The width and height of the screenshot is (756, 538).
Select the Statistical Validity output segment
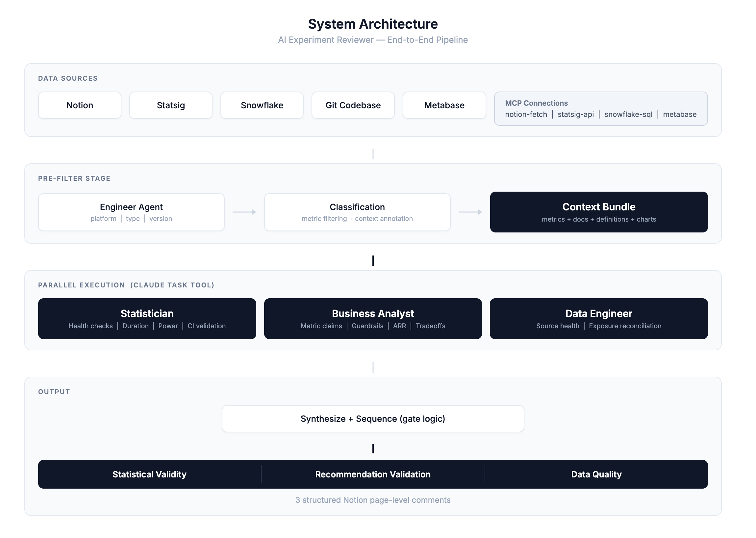[x=149, y=474]
